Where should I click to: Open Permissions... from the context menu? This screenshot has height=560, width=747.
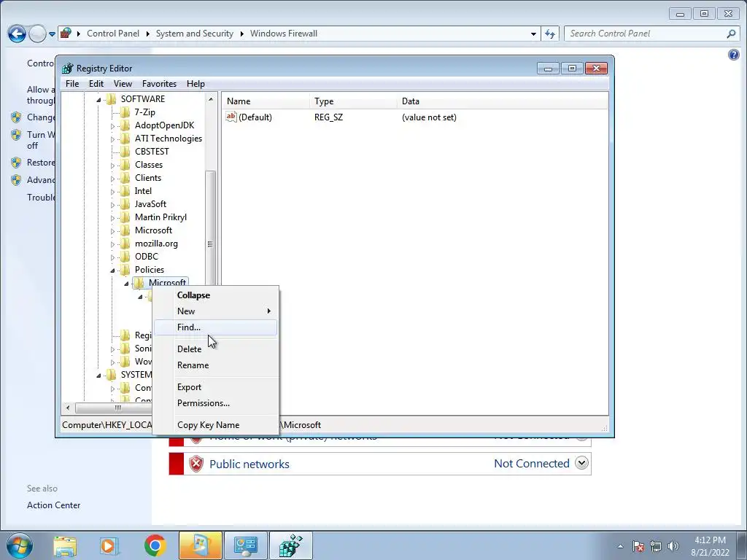(215, 402)
